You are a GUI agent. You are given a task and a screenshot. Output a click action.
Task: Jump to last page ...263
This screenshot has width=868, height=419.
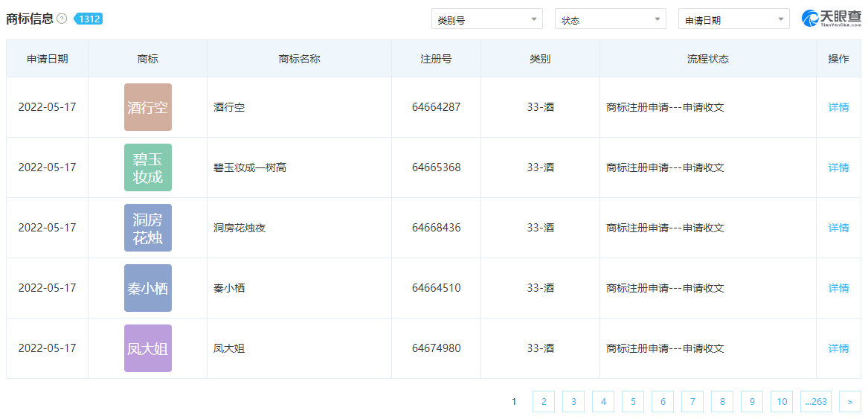pyautogui.click(x=816, y=402)
